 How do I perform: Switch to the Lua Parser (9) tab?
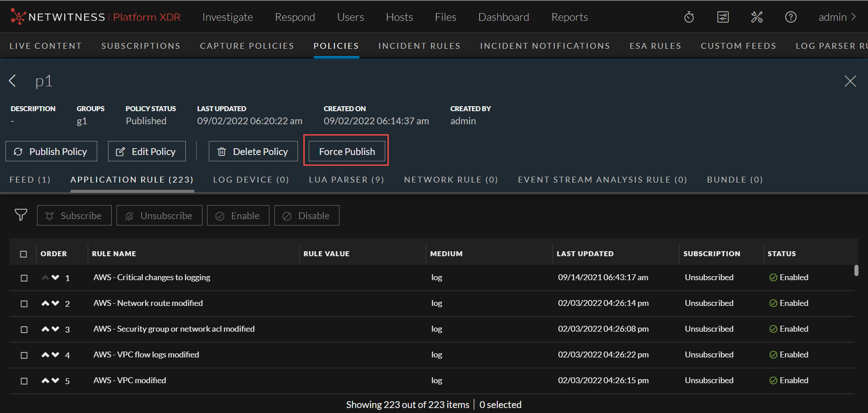point(346,180)
